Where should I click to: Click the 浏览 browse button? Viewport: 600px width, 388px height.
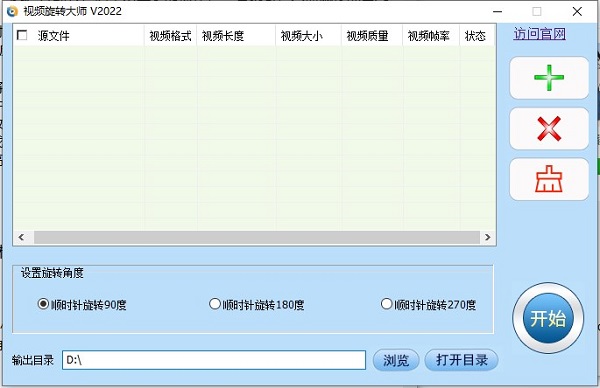[x=396, y=360]
